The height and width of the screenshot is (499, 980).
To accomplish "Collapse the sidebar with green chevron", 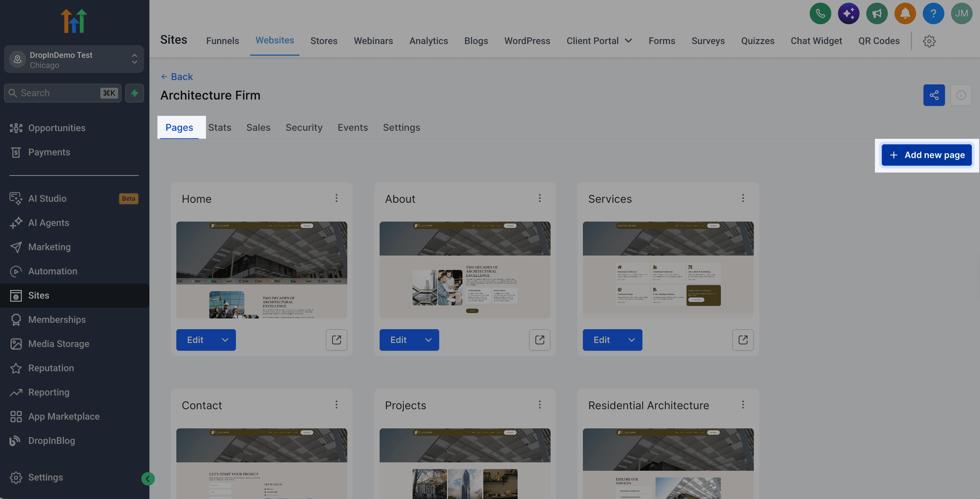I will click(148, 479).
